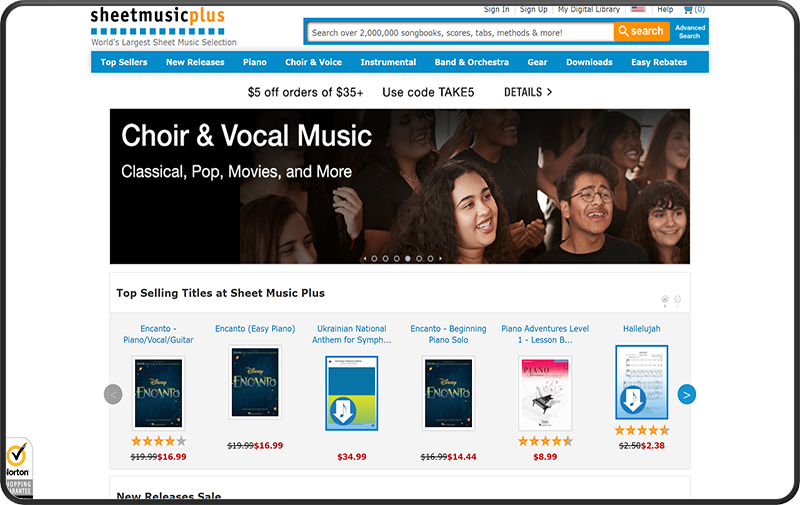Click the $2.38 Hallelujah sale price

(x=653, y=446)
